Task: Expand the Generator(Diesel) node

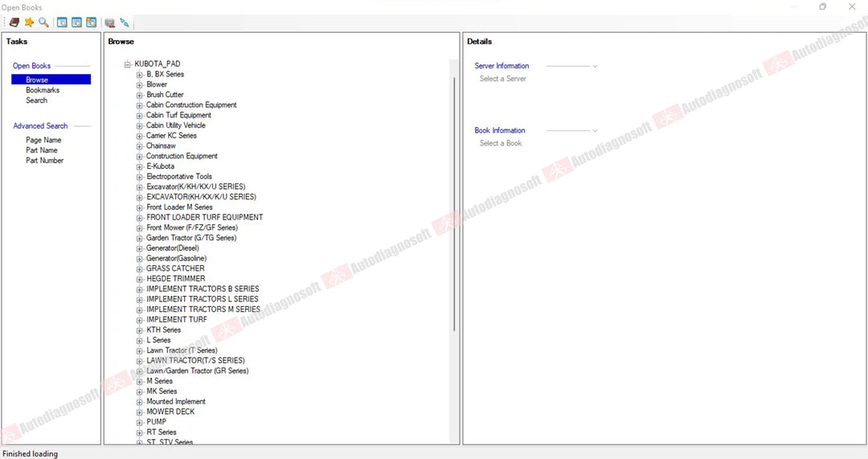Action: coord(140,248)
